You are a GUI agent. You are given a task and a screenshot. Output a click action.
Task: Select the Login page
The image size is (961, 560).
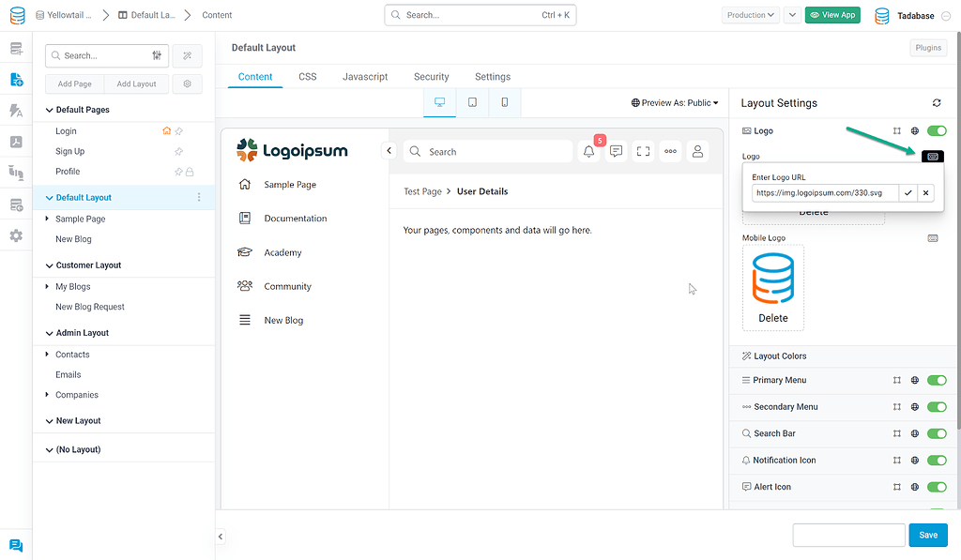click(67, 131)
